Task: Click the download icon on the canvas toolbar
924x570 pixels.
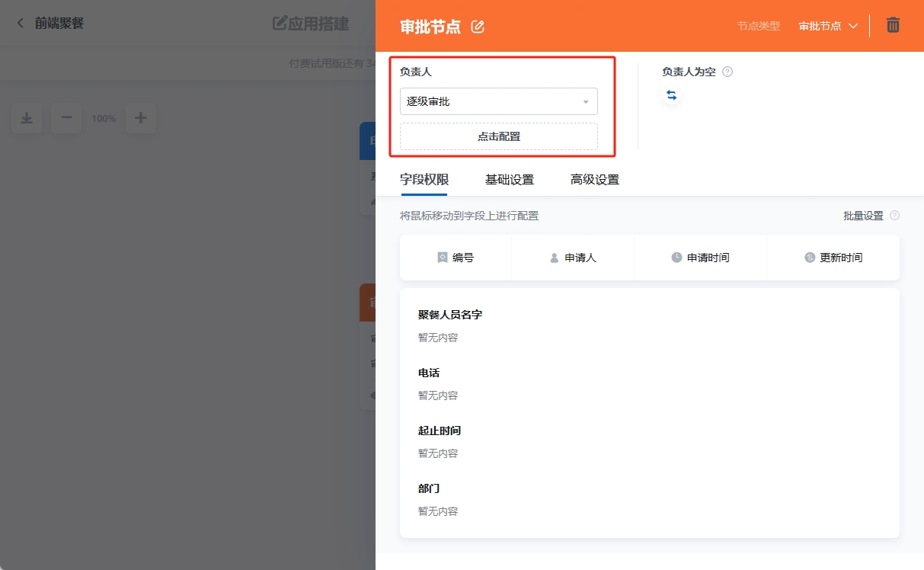Action: [27, 118]
